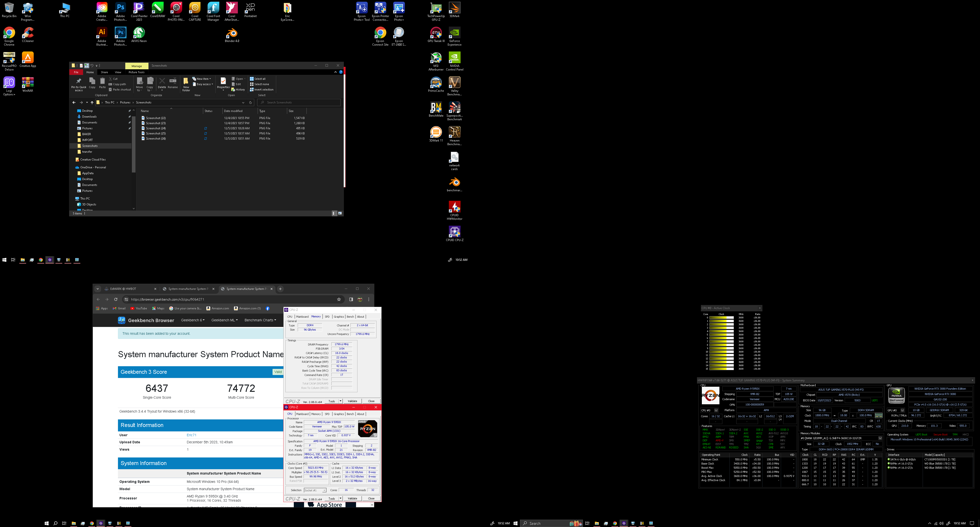
Task: Reload the Geekbench page in Chrome
Action: click(116, 299)
